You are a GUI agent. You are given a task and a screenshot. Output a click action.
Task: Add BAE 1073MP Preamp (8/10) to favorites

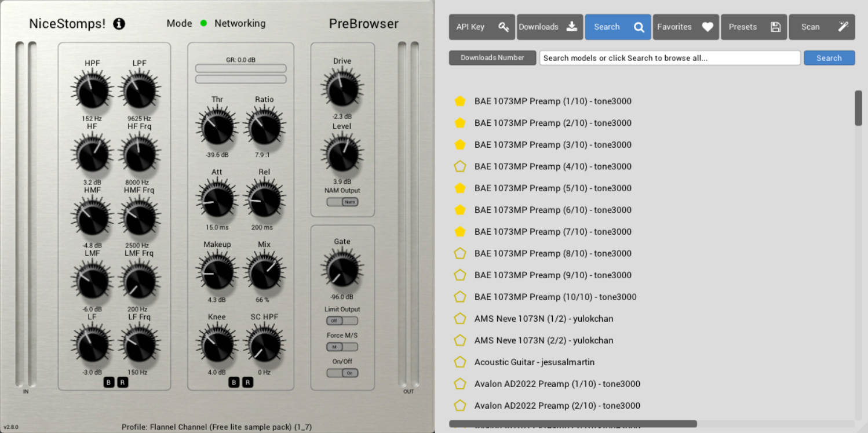[460, 253]
